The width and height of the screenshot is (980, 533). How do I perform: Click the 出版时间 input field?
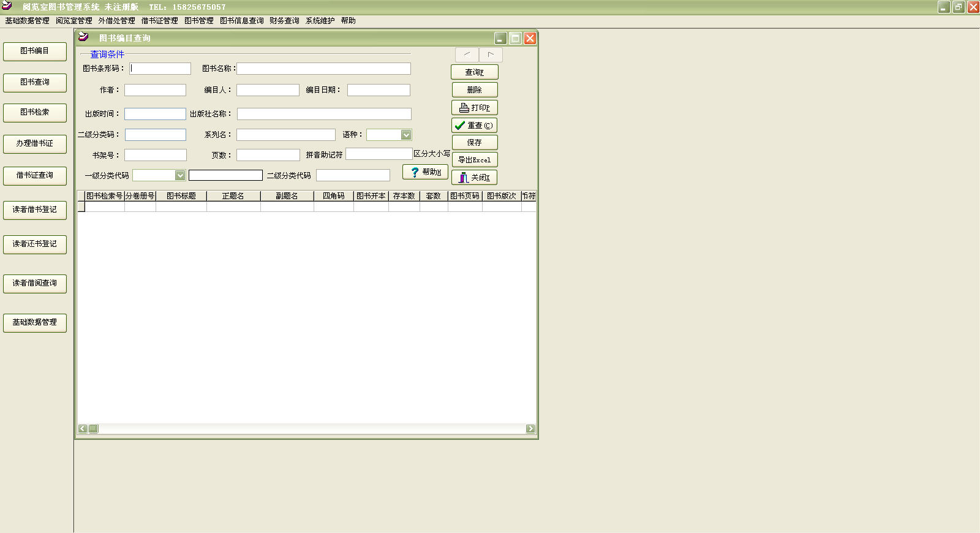pyautogui.click(x=155, y=114)
